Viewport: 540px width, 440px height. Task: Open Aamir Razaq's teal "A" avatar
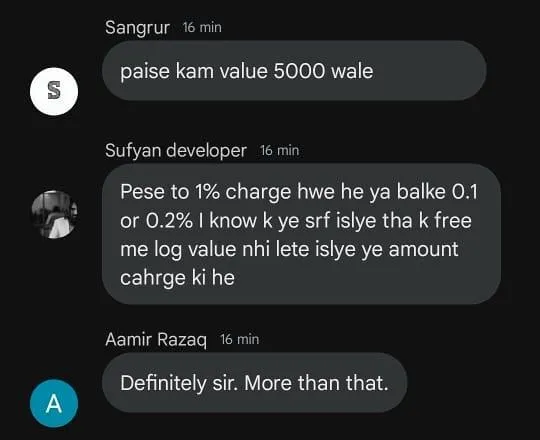click(54, 403)
